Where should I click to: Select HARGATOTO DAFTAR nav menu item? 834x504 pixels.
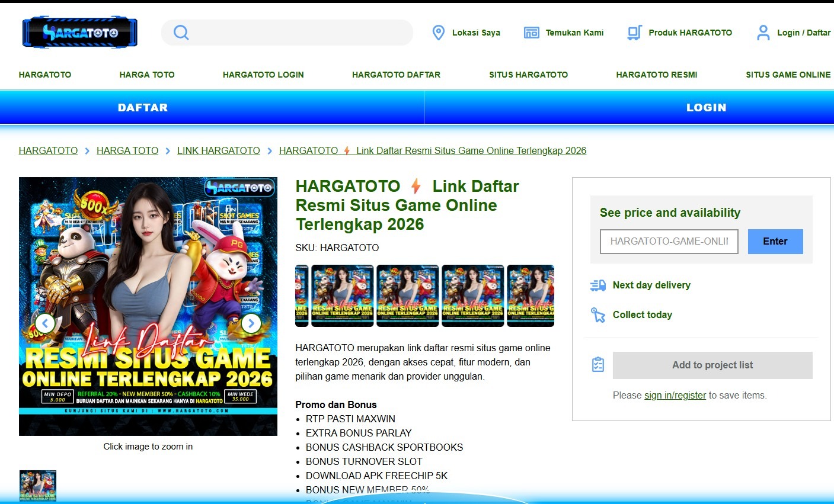pos(396,75)
